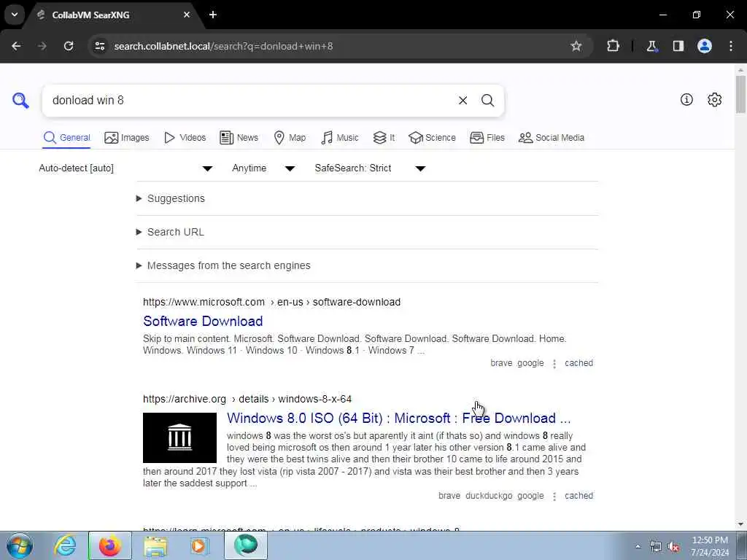Switch to the Music category
The width and height of the screenshot is (747, 560).
(339, 138)
